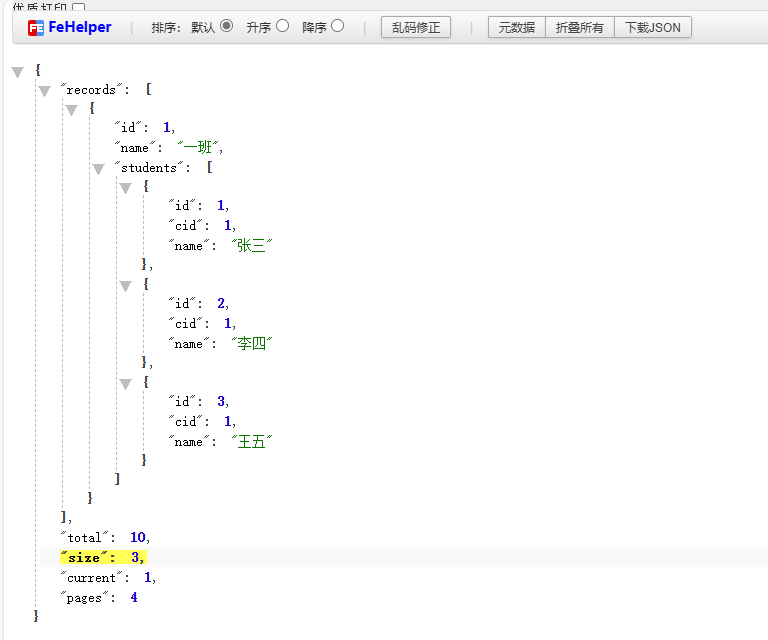This screenshot has width=768, height=640.
Task: Select the 升序 sort radio button
Action: 282,26
